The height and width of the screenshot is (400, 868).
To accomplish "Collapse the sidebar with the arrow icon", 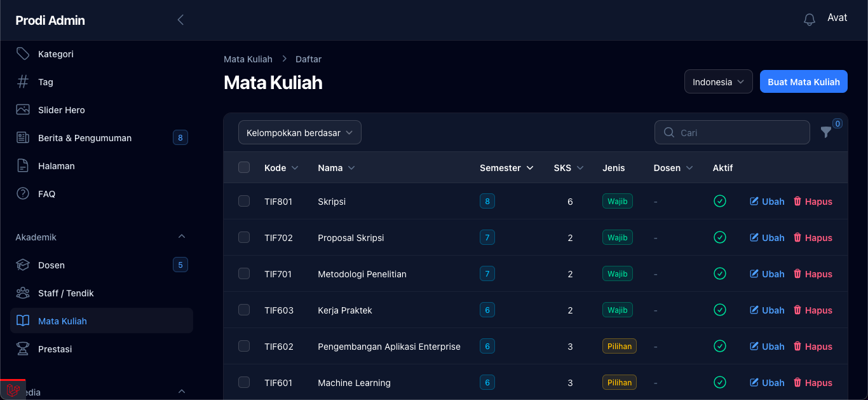I will coord(180,20).
